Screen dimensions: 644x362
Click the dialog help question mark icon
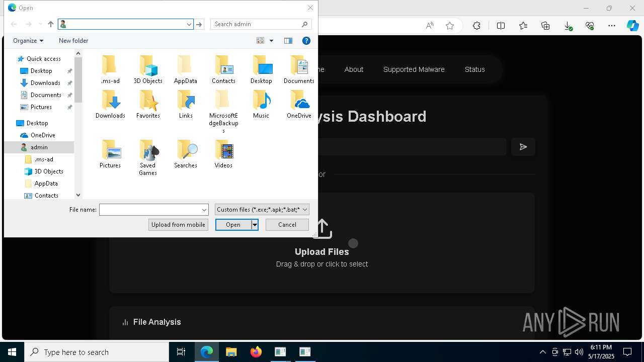coord(306,41)
